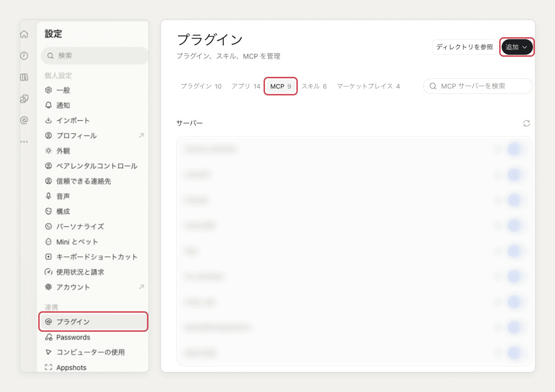Click the 検索 settings search field
555x392 pixels.
[95, 55]
